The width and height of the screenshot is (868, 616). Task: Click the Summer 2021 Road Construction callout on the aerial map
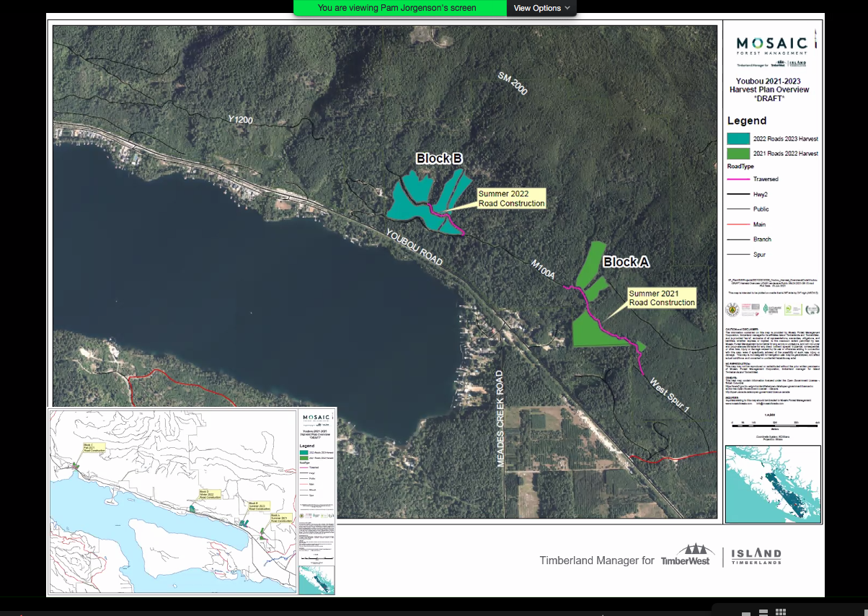point(662,298)
